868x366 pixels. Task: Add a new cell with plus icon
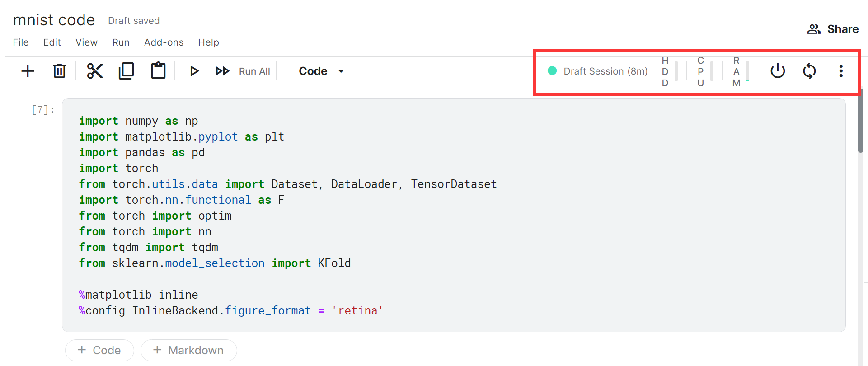pyautogui.click(x=28, y=71)
